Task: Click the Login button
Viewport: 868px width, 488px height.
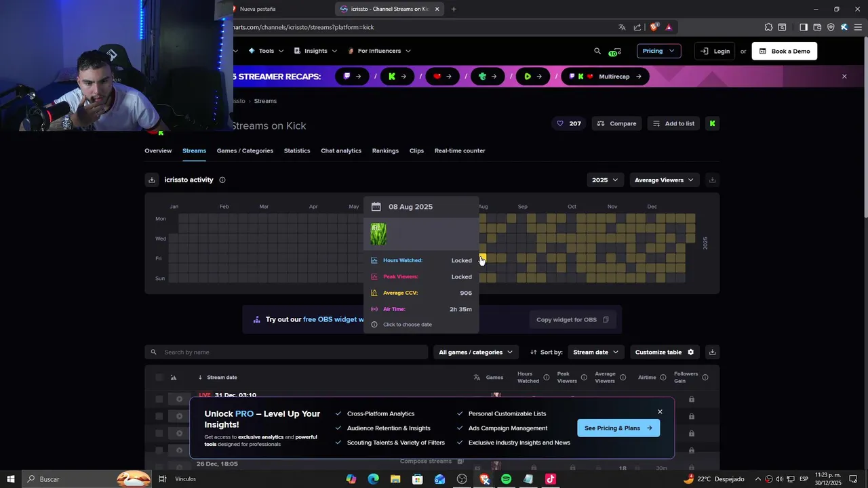Action: [715, 51]
